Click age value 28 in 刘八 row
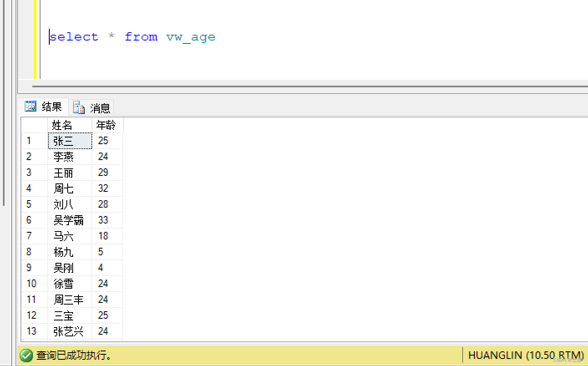 click(107, 204)
